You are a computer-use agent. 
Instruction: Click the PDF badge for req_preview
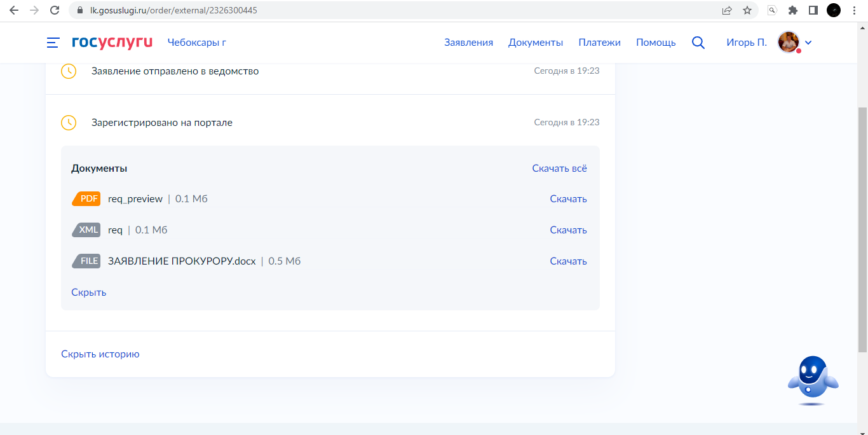tap(87, 199)
